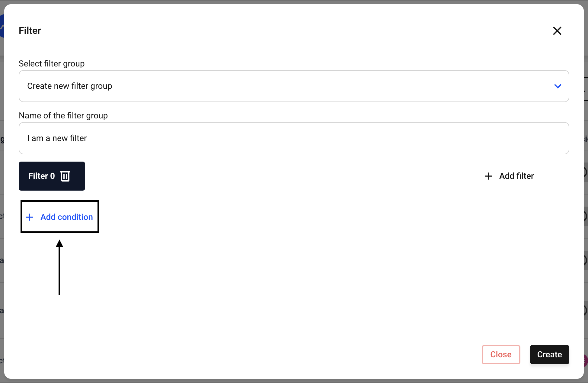Image resolution: width=588 pixels, height=383 pixels.
Task: Click the black arrow pointing to Add condition
Action: pyautogui.click(x=59, y=267)
